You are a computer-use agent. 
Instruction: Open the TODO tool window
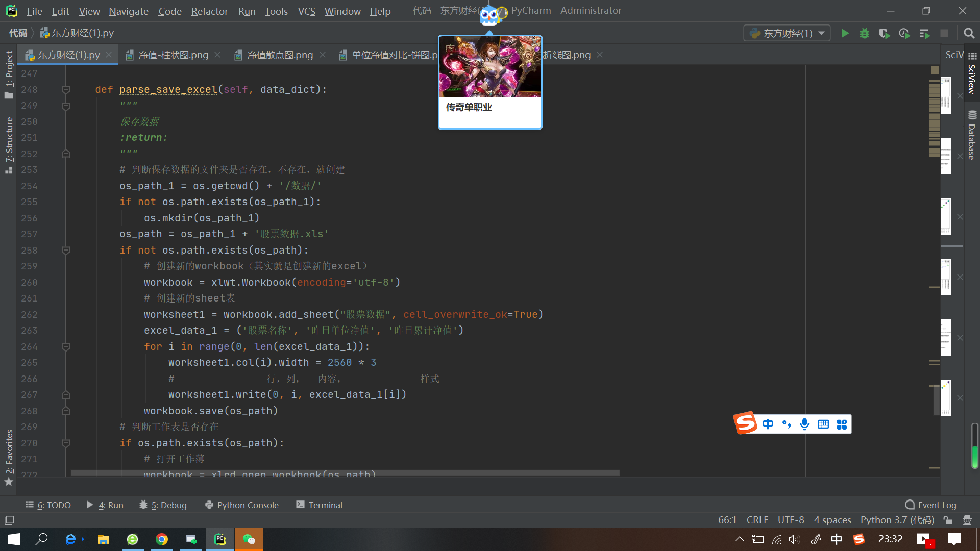click(x=48, y=505)
